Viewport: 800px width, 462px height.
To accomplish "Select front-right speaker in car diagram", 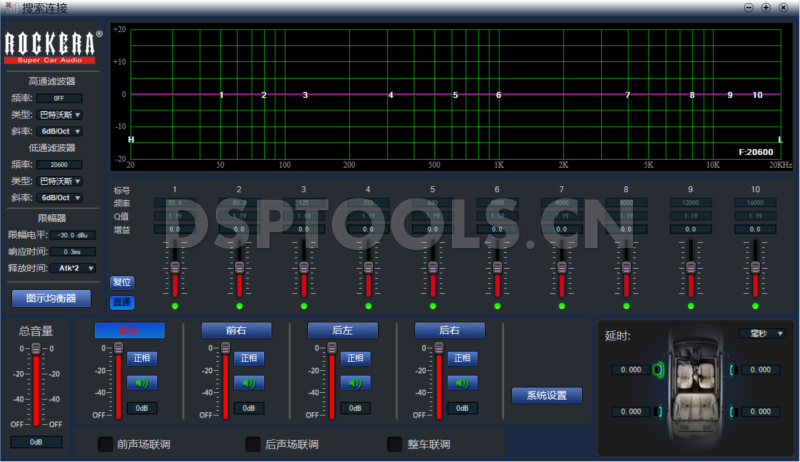I will 732,369.
